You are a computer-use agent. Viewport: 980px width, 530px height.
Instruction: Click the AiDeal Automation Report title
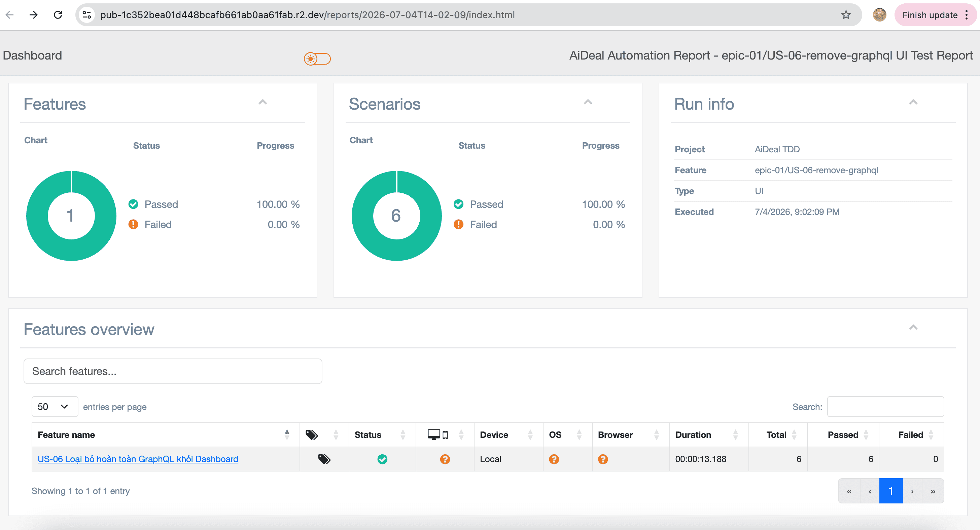[771, 55]
